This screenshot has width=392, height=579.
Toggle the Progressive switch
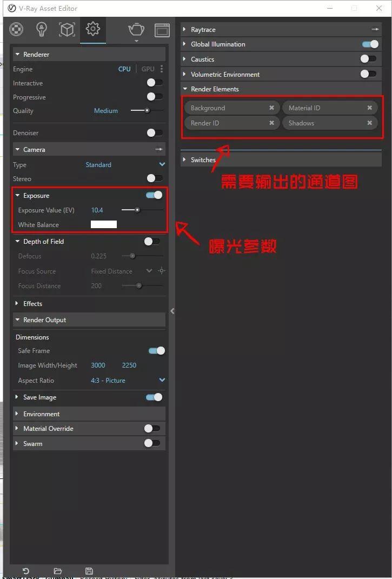tap(155, 97)
